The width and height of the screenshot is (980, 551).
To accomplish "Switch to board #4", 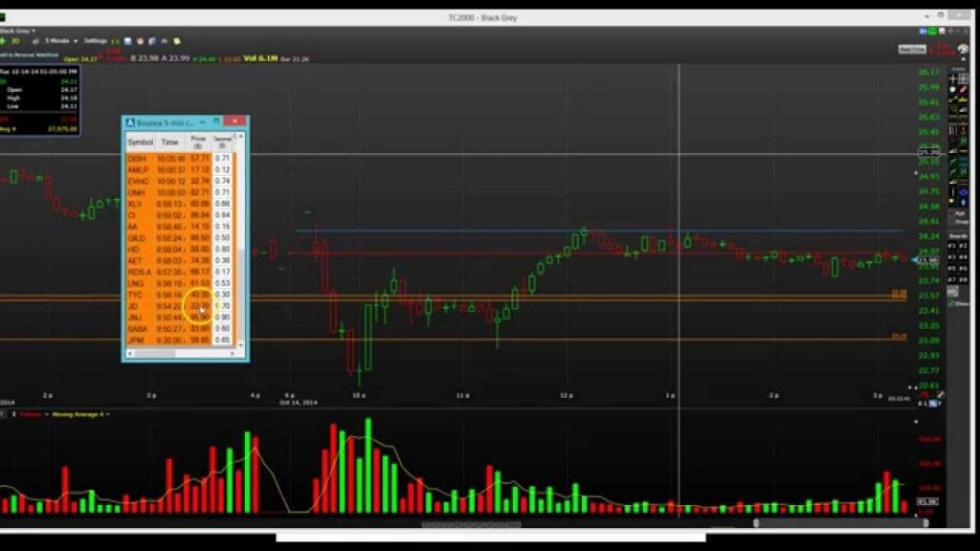I will [963, 256].
